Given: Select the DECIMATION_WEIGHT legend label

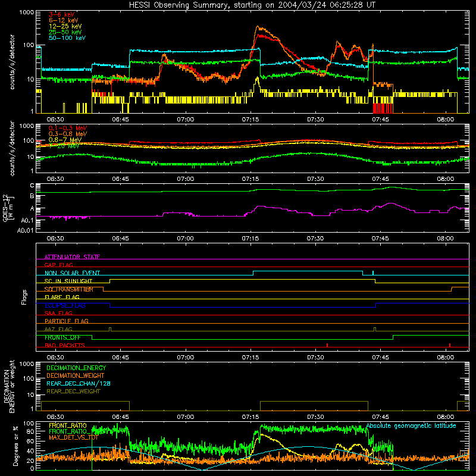Looking at the screenshot, I should tap(75, 375).
